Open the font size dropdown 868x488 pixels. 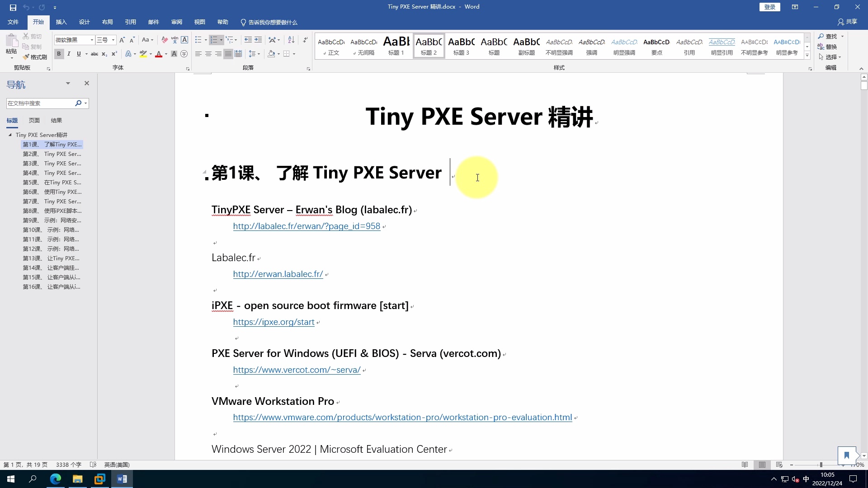[x=113, y=40]
